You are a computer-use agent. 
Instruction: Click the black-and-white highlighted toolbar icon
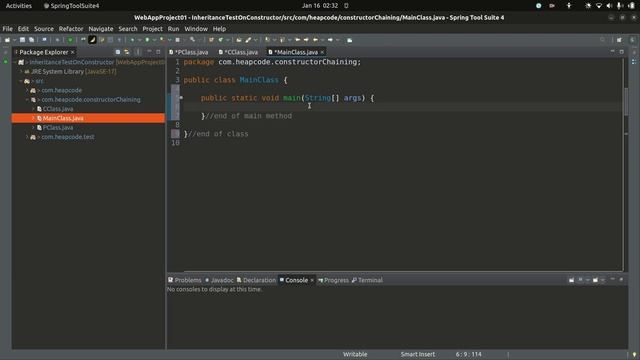[92, 40]
